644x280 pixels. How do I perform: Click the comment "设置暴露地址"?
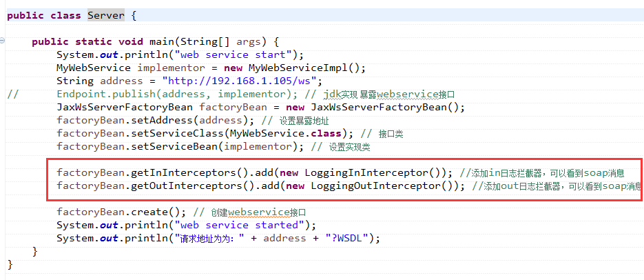[x=304, y=121]
